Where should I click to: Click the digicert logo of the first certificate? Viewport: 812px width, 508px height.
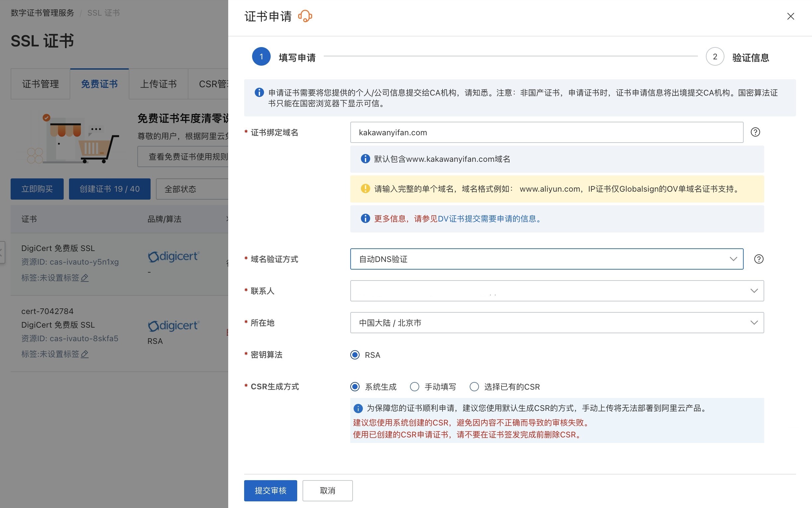click(x=174, y=256)
